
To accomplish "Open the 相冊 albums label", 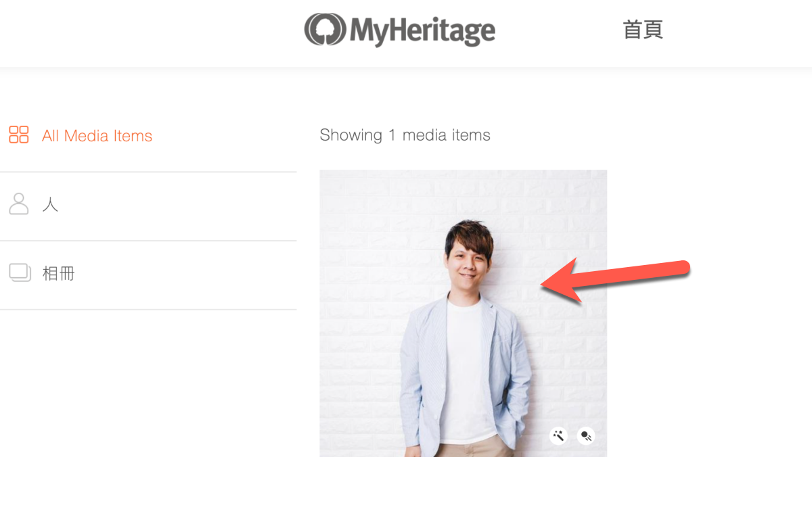I will 58,274.
